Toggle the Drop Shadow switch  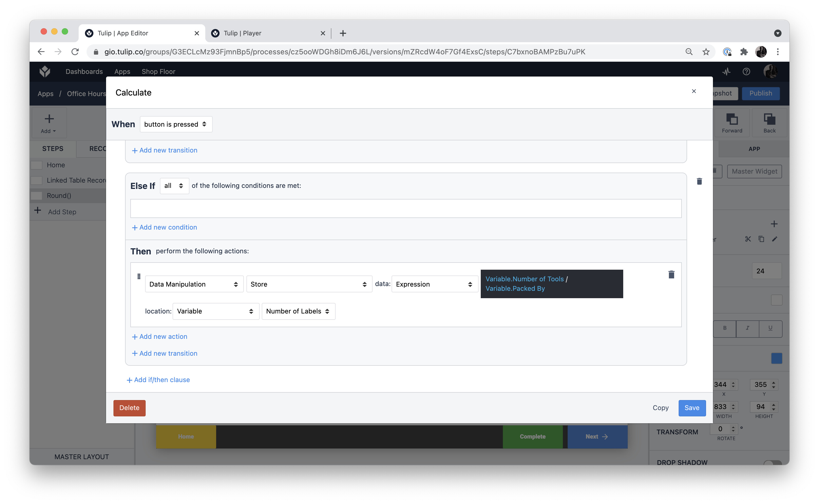[x=773, y=463]
